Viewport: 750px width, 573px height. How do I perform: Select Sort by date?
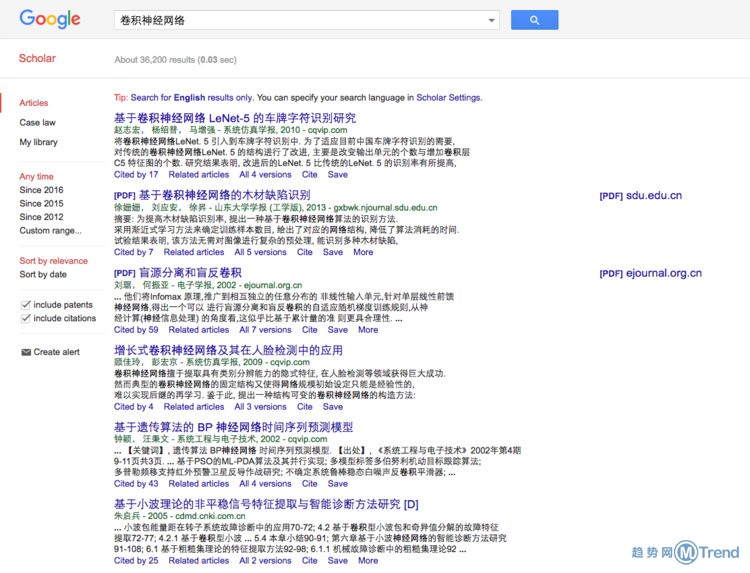pyautogui.click(x=43, y=275)
